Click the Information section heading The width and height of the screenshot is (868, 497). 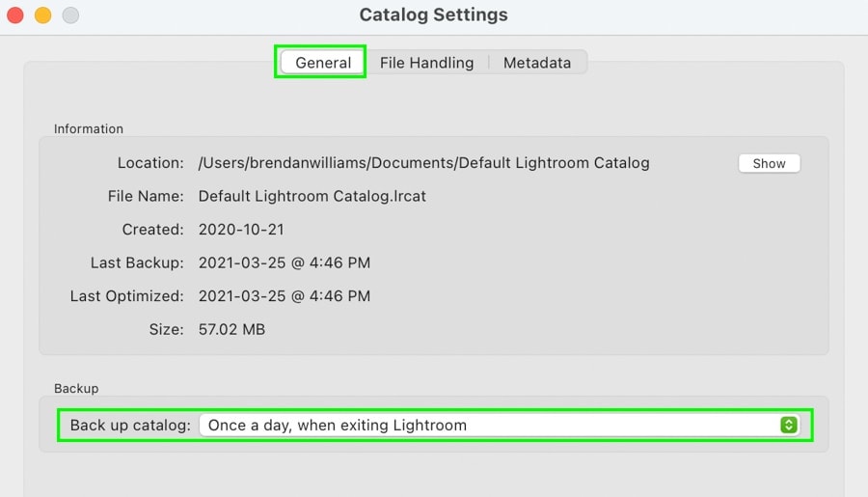89,128
